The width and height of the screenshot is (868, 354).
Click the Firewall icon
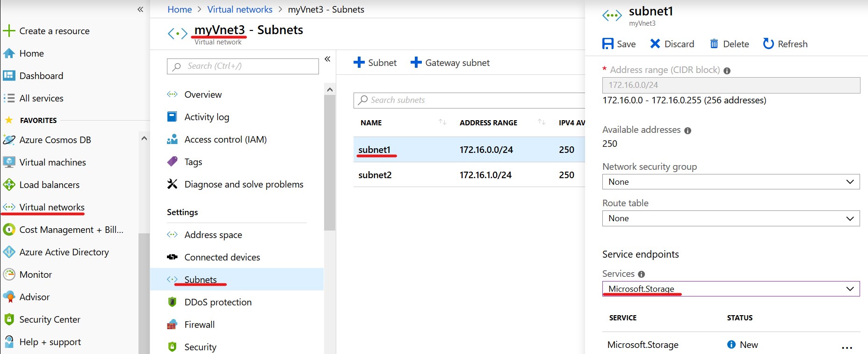coord(172,325)
